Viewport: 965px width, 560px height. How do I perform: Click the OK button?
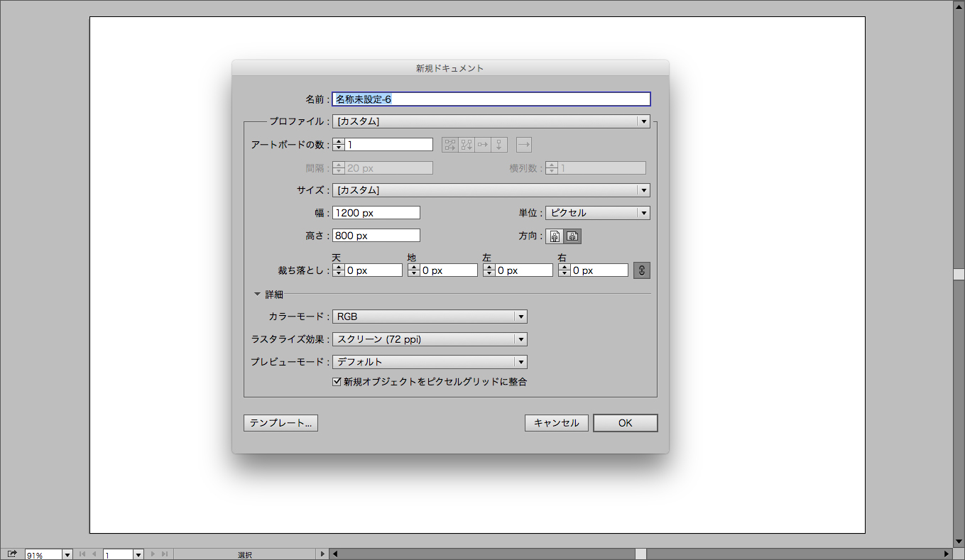(625, 423)
